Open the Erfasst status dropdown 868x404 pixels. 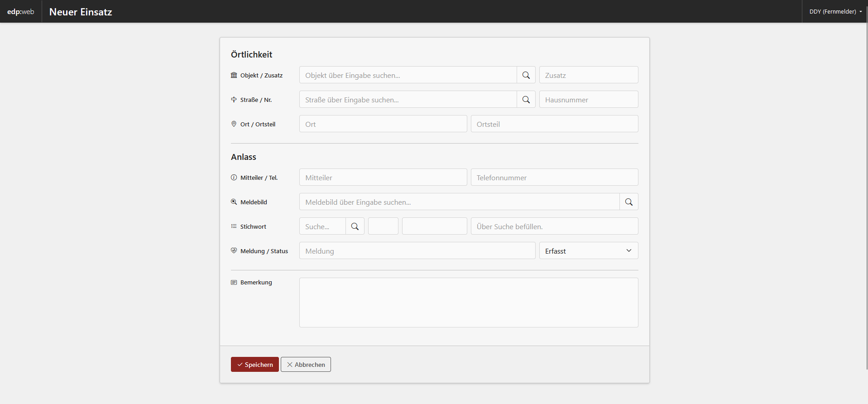tap(588, 251)
